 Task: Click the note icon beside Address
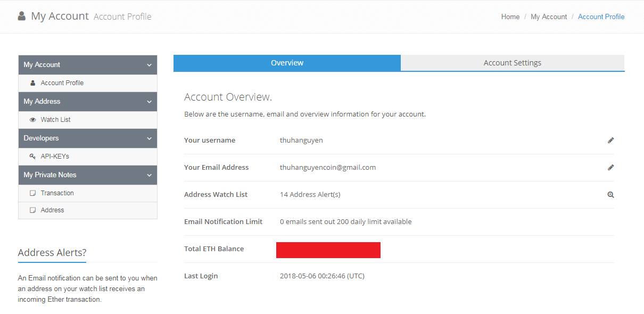33,210
